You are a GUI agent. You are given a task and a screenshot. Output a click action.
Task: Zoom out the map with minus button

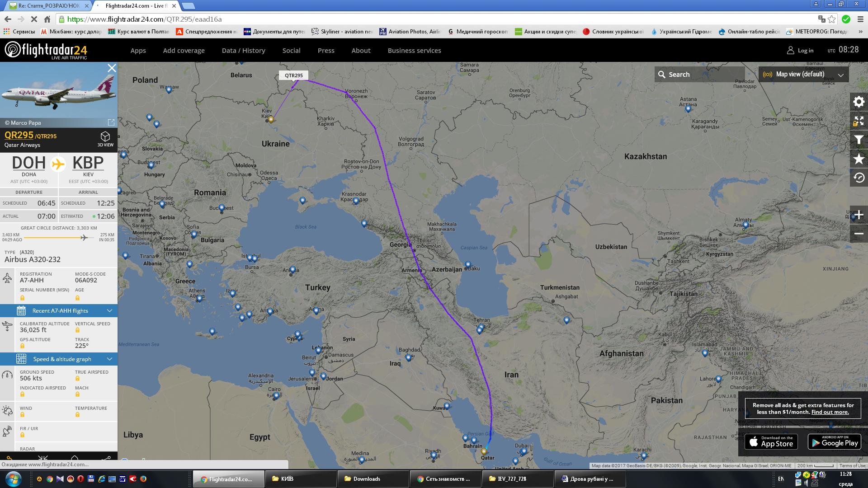pos(859,234)
